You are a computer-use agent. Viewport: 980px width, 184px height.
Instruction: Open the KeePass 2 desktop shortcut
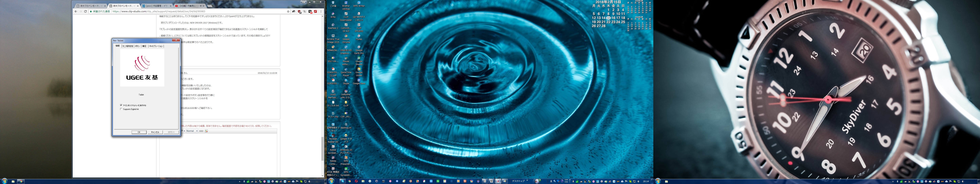333,25
